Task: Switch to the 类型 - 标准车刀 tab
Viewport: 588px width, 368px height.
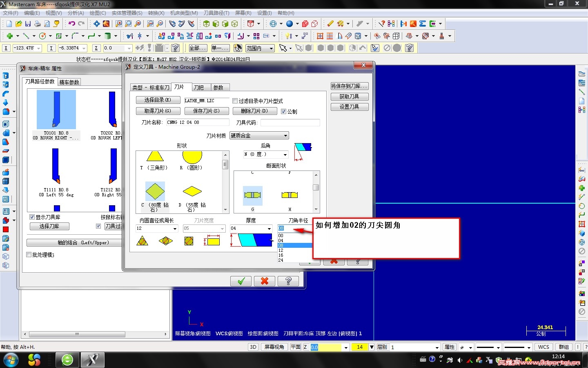Action: point(151,88)
